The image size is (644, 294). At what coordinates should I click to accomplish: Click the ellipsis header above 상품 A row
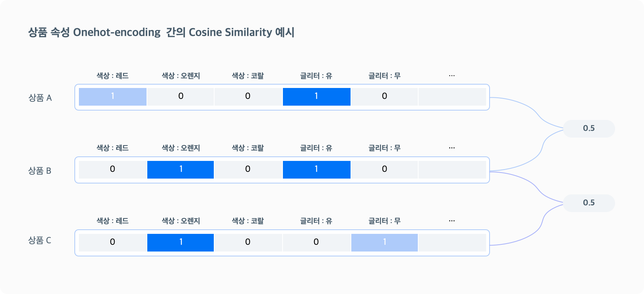click(x=452, y=76)
